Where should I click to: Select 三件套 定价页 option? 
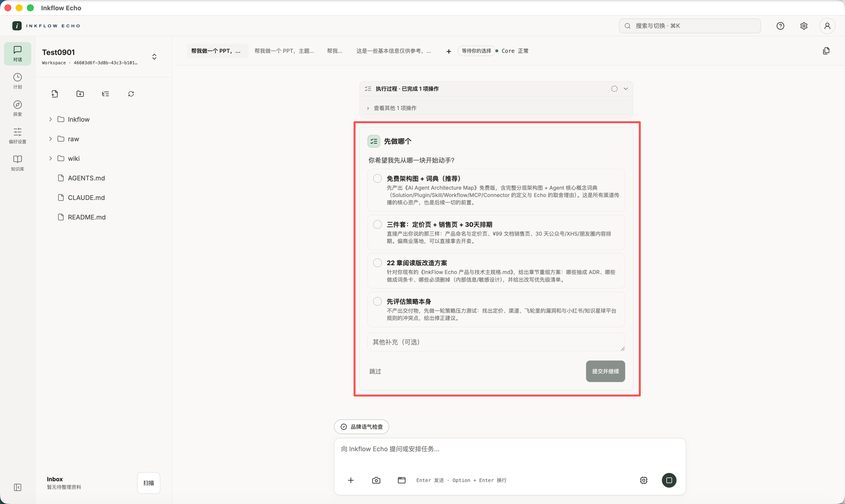(x=496, y=232)
